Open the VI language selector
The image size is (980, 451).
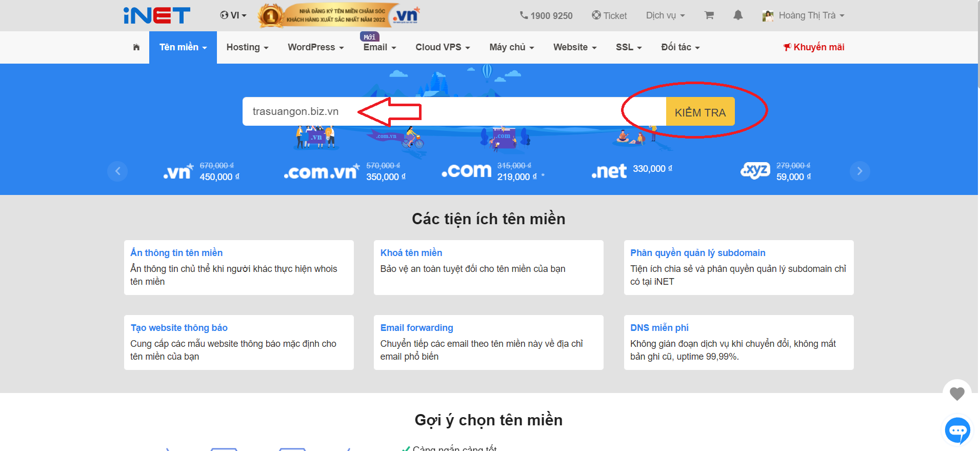233,15
